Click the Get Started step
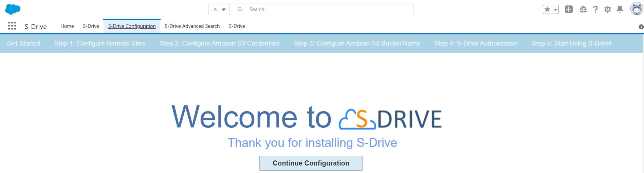 click(x=24, y=43)
